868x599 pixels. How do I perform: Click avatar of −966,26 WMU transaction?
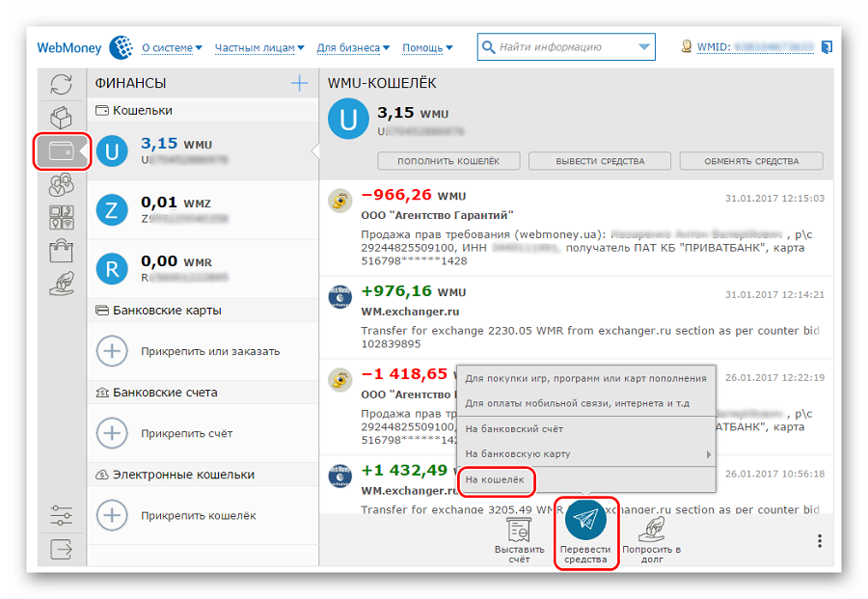click(339, 201)
